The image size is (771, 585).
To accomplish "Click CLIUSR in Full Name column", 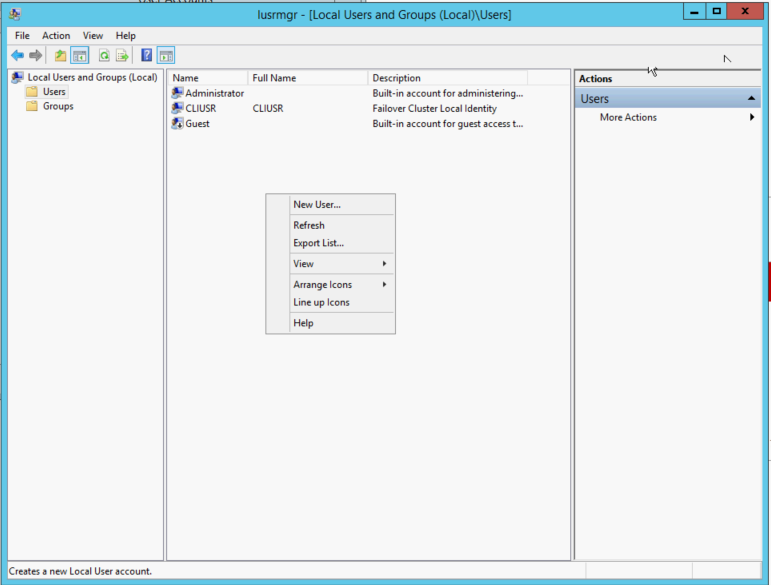I will pos(267,108).
